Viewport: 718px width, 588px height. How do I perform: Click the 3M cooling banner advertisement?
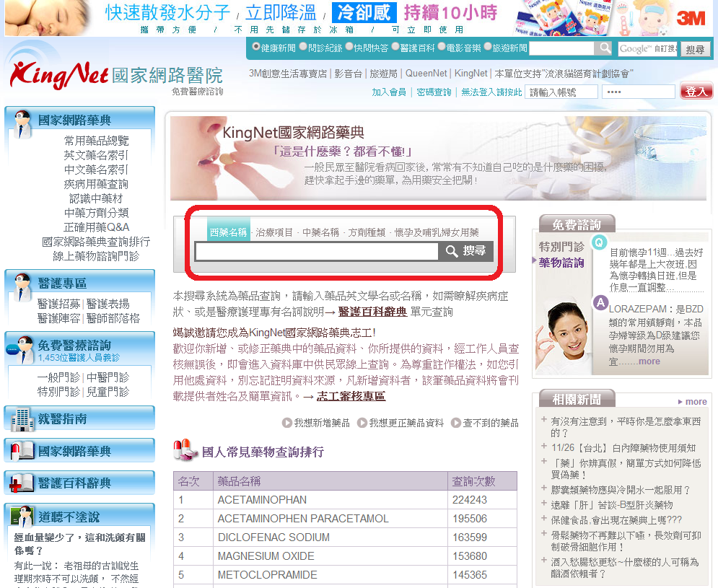pyautogui.click(x=359, y=18)
